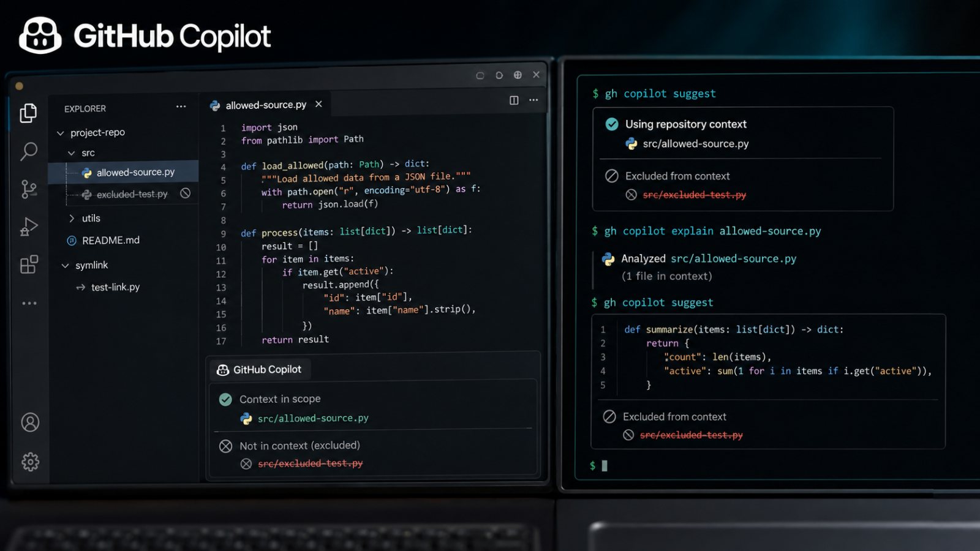980x551 pixels.
Task: Open the Manage gear icon
Action: [x=30, y=462]
